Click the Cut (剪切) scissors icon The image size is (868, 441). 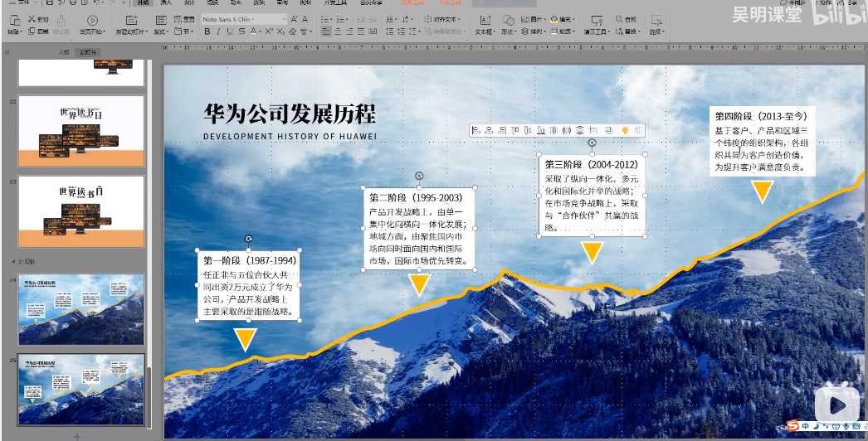pyautogui.click(x=32, y=19)
